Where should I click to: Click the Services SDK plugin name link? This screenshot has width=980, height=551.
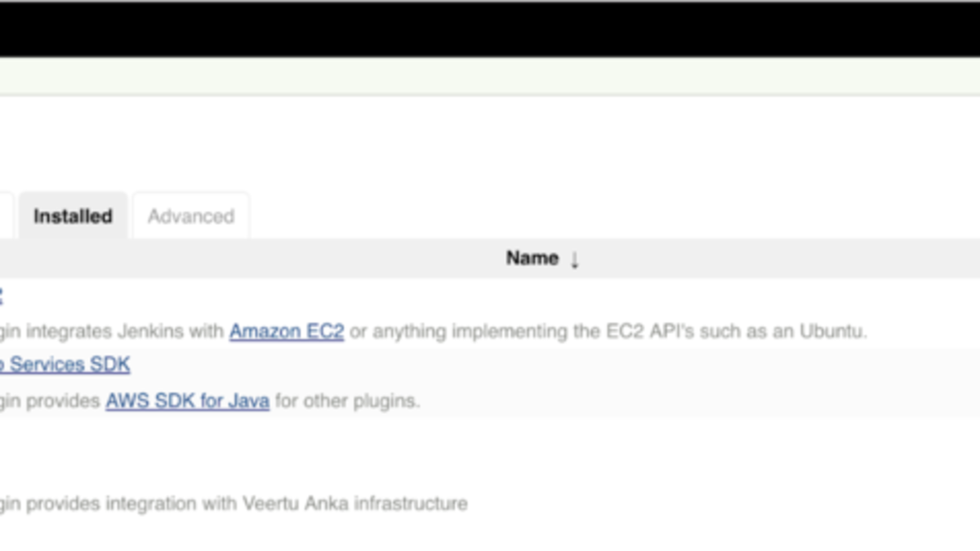(x=64, y=365)
